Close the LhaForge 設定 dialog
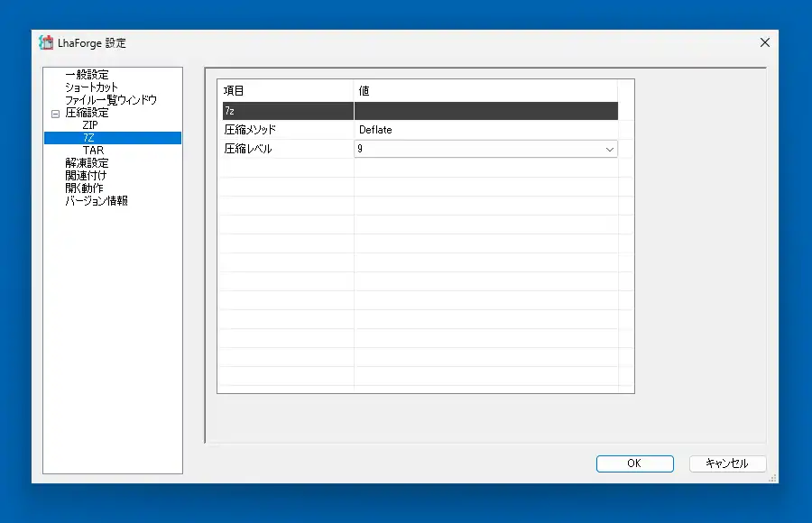The height and width of the screenshot is (523, 812). point(764,42)
